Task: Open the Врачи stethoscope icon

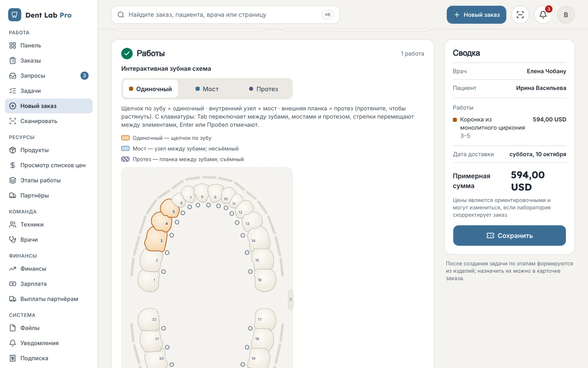Action: coord(12,240)
